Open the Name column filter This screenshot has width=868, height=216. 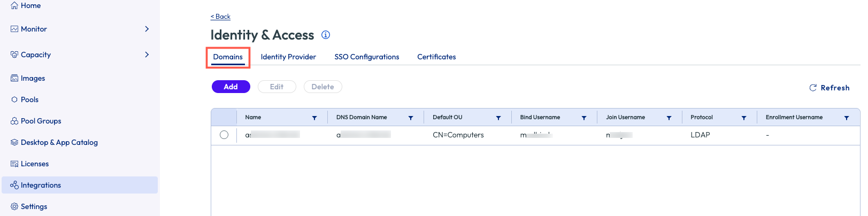coord(314,118)
